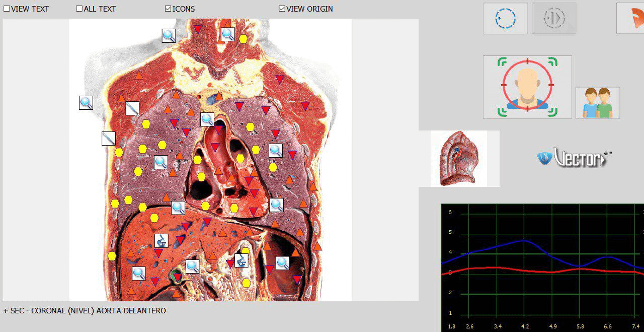This screenshot has height=332, width=644.
Task: Open the face recognition scan panel
Action: click(527, 86)
